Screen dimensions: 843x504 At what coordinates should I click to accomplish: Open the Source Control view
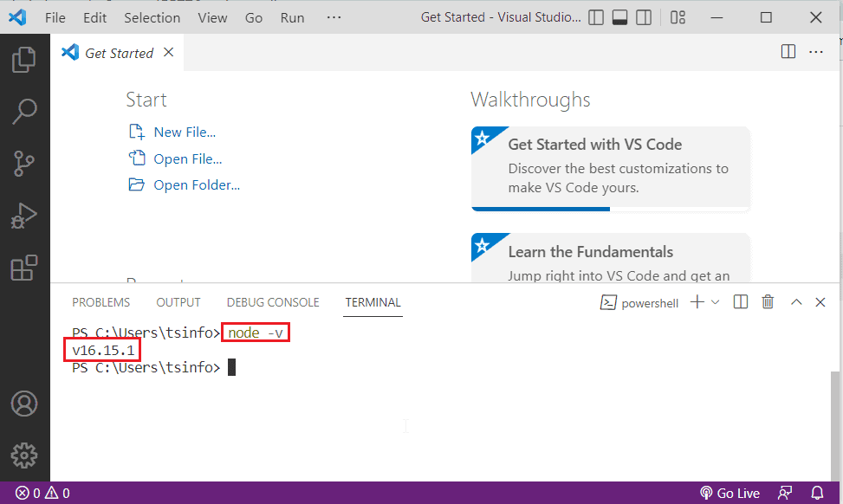[24, 164]
